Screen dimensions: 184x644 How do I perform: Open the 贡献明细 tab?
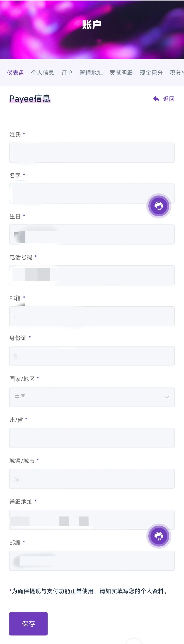(121, 73)
